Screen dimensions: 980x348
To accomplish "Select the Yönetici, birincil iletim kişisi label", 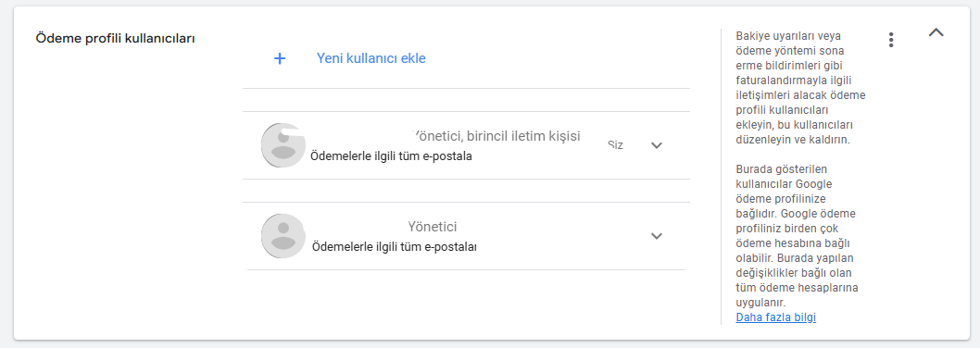I will pos(496,136).
